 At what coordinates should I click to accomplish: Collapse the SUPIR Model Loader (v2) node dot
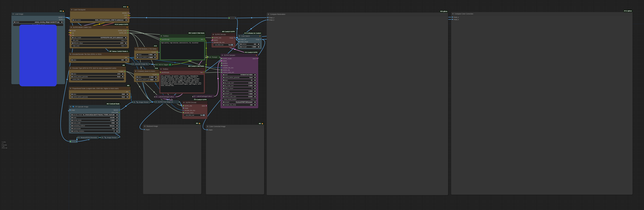coord(71,27)
